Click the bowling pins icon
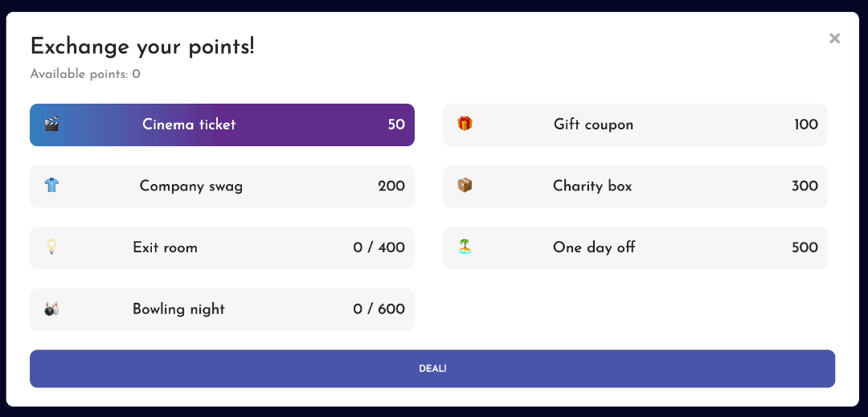 click(x=51, y=309)
